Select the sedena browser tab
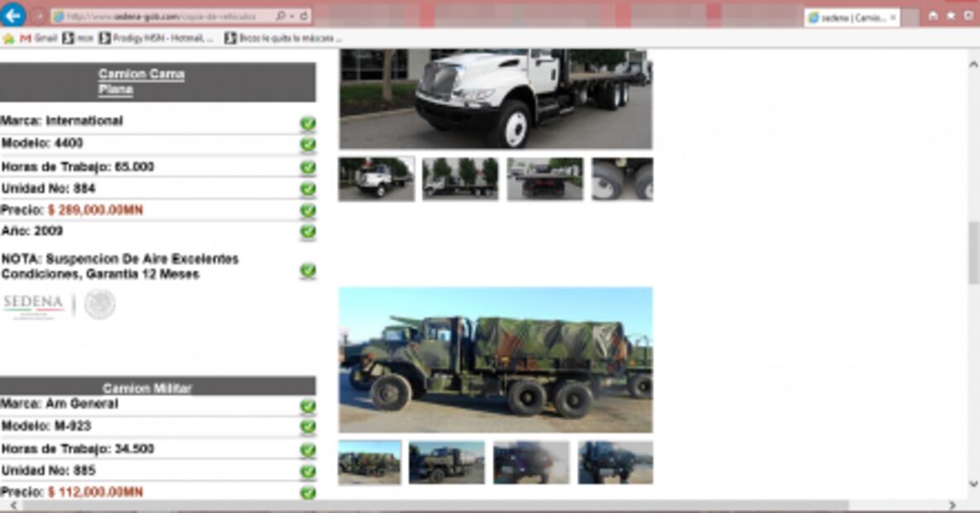Viewport: 980px width, 513px height. point(846,17)
